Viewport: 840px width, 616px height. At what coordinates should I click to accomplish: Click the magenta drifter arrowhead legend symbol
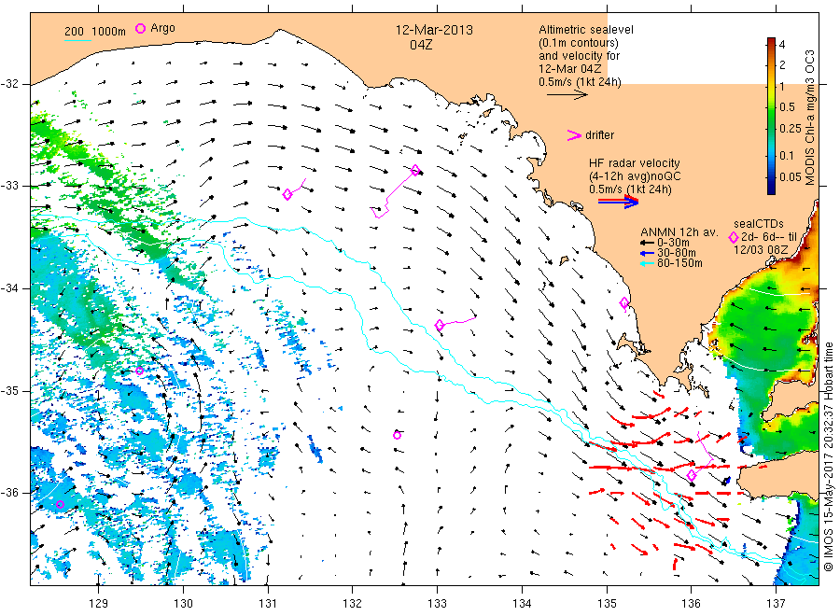click(574, 135)
